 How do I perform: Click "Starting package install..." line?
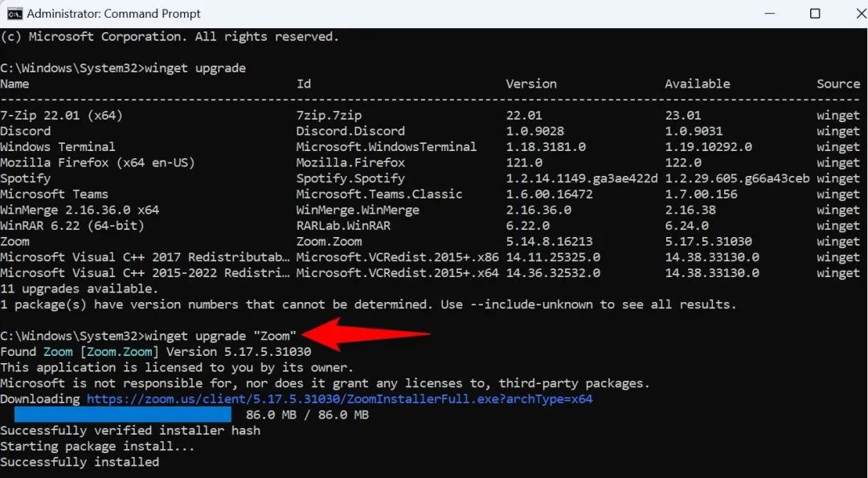coord(97,447)
